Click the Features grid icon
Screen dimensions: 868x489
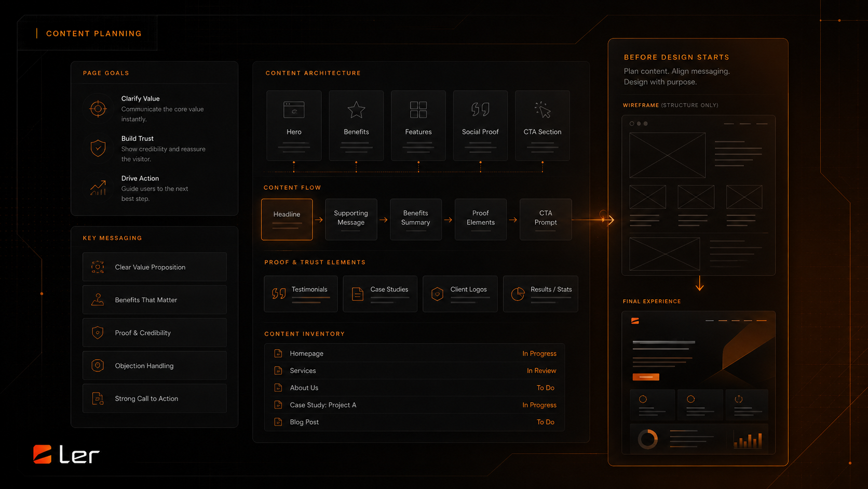pyautogui.click(x=418, y=110)
